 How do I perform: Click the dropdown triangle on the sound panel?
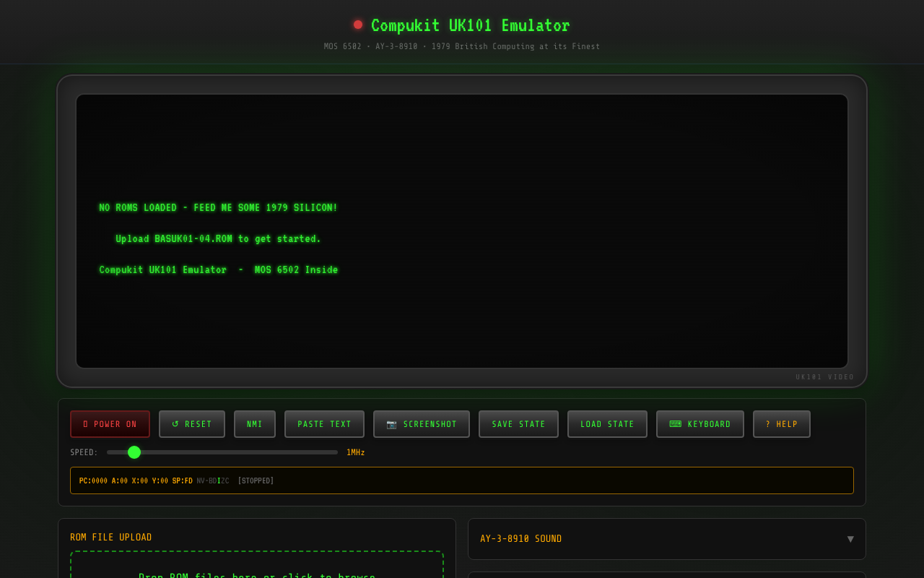click(850, 539)
